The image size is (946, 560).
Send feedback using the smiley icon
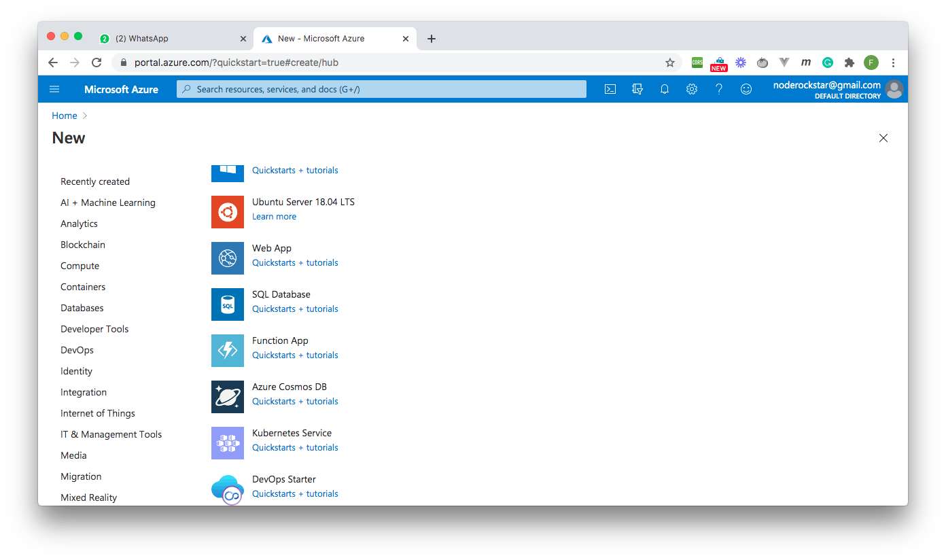[746, 89]
